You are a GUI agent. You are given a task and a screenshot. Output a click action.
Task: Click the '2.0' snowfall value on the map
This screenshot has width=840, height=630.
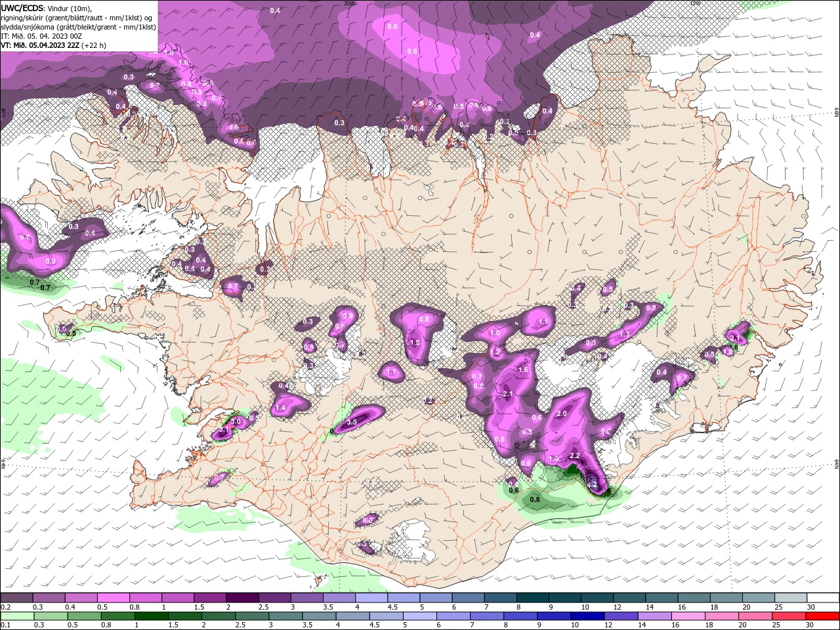click(562, 414)
